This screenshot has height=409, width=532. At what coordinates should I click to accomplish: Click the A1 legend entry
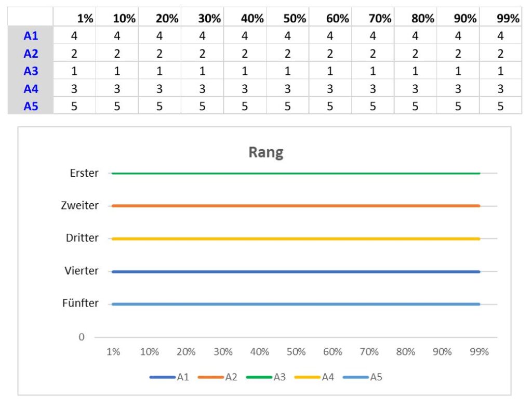point(169,377)
